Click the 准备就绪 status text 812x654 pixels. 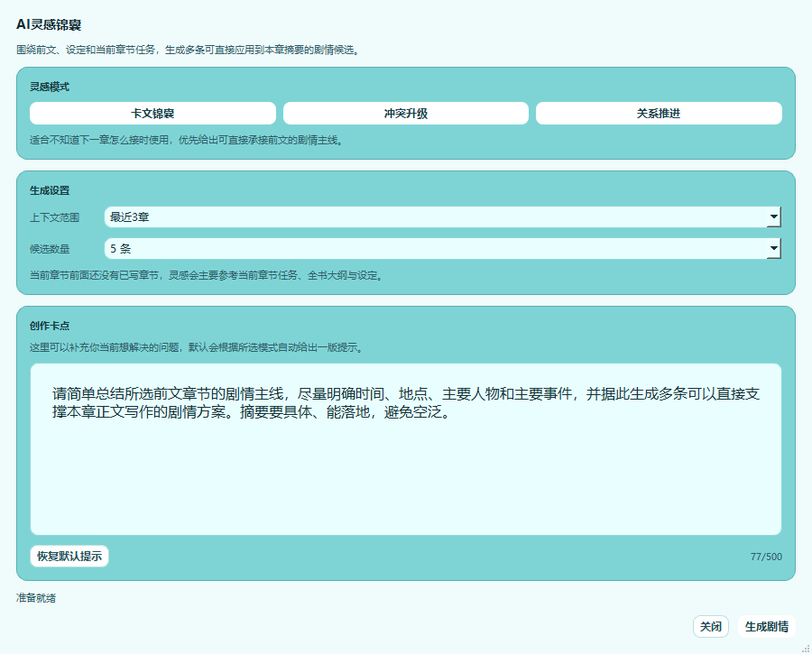coord(36,598)
